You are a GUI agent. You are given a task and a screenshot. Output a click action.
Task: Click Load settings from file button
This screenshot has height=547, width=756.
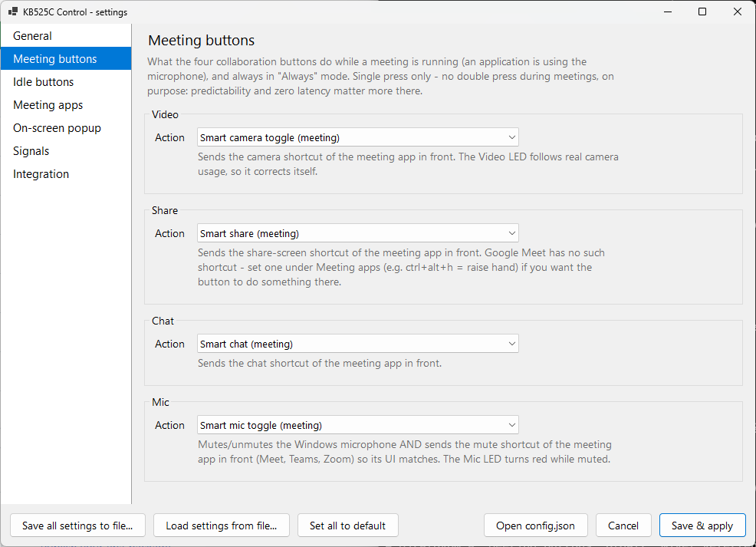[x=222, y=526]
